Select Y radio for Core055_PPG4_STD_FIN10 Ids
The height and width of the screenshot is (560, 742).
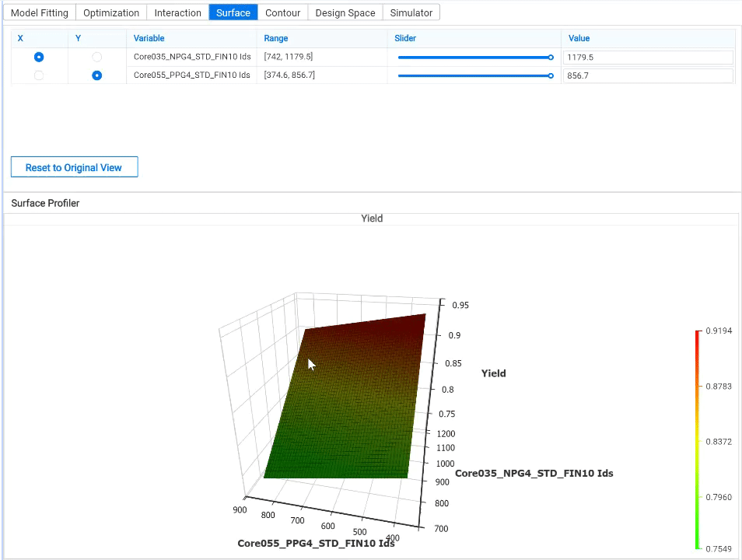(96, 75)
